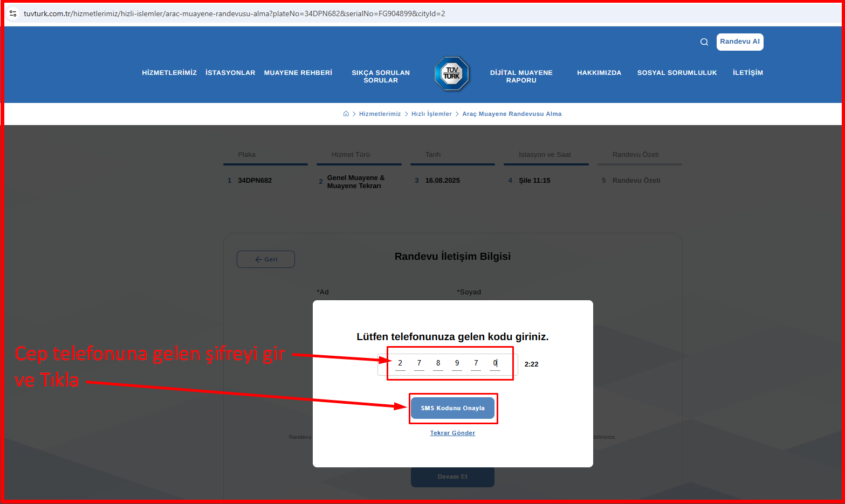This screenshot has height=504, width=845.
Task: Click the Randevu İletişim Bilgisi heading
Action: (x=452, y=257)
